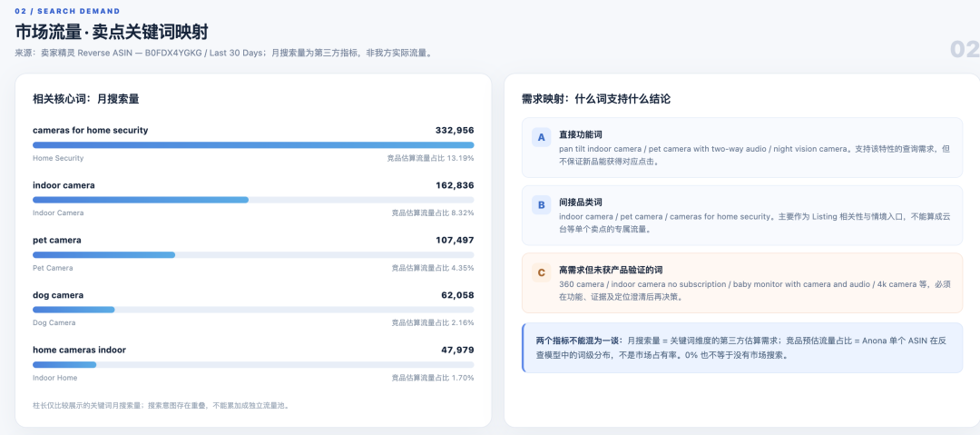Click the keyword label 'indoor camera'
980x435 pixels.
[64, 185]
